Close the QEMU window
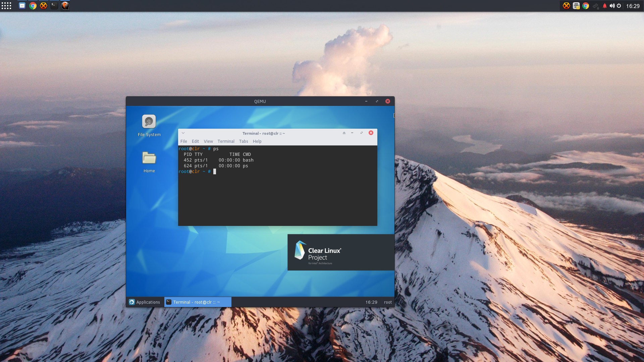Viewport: 644px width, 362px height. [388, 101]
